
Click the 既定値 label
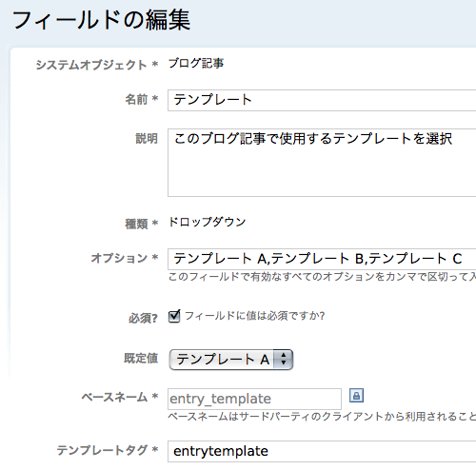click(141, 359)
